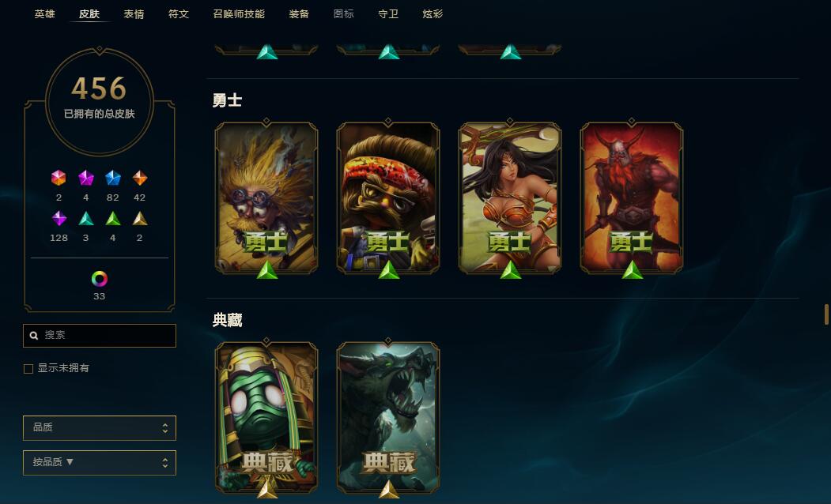Select the orange gem icon showing 42
This screenshot has height=504, width=831.
pos(139,178)
